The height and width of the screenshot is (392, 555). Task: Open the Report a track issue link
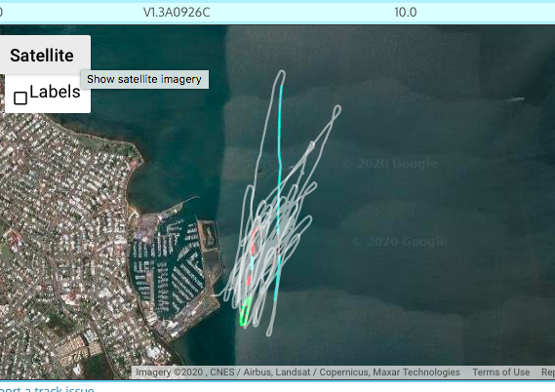pos(47,389)
